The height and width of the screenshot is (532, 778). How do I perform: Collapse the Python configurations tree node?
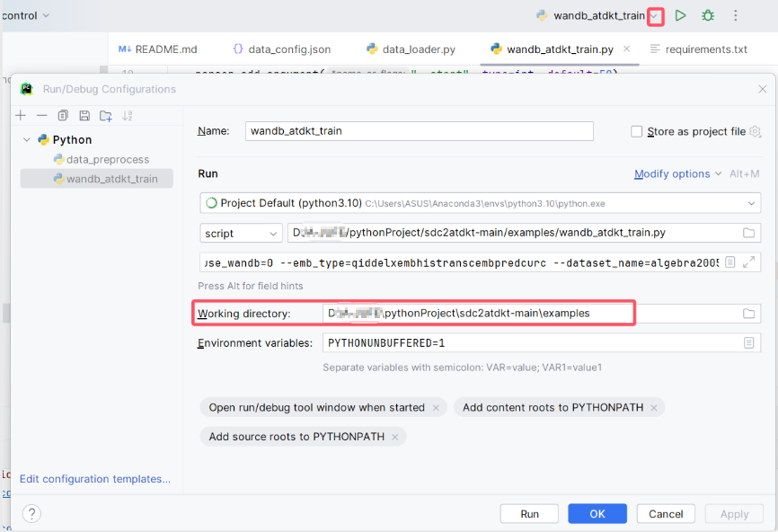coord(27,140)
